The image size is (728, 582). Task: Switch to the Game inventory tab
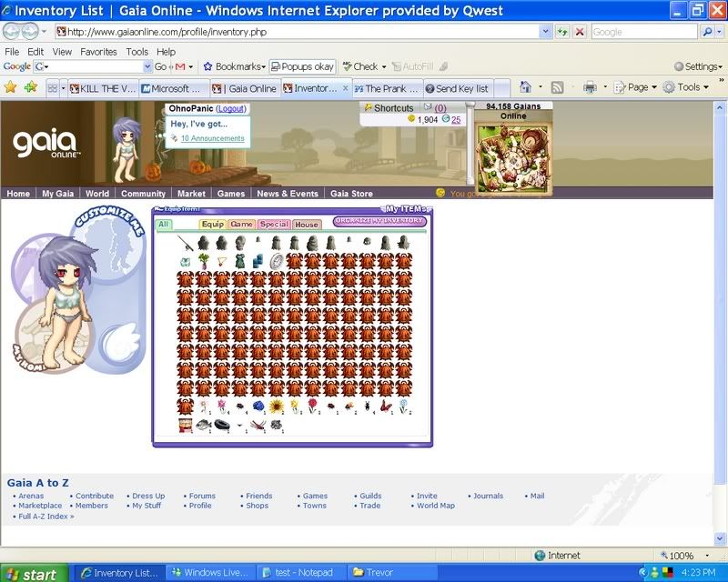pos(241,225)
